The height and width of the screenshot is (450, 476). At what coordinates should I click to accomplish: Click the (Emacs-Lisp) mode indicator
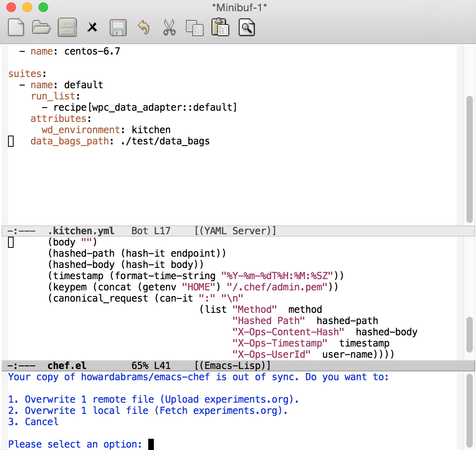click(x=232, y=365)
